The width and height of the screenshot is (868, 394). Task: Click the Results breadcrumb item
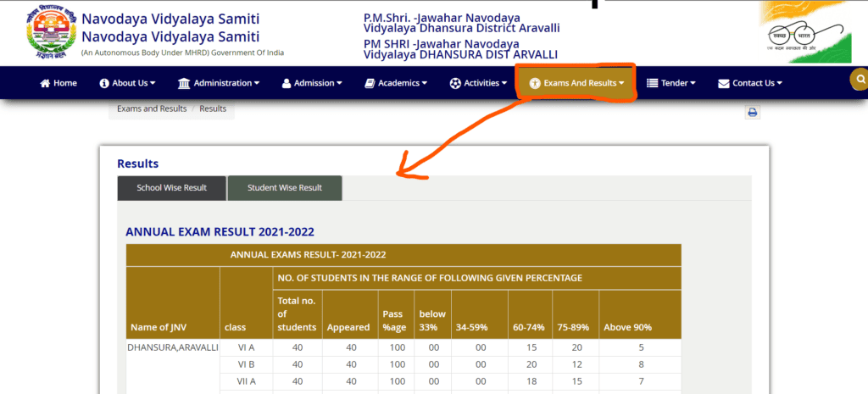(x=213, y=108)
